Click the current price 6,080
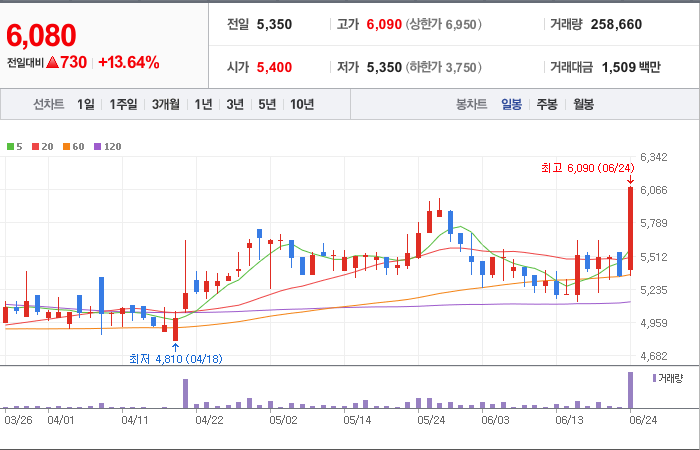The width and height of the screenshot is (700, 450). coord(41,36)
